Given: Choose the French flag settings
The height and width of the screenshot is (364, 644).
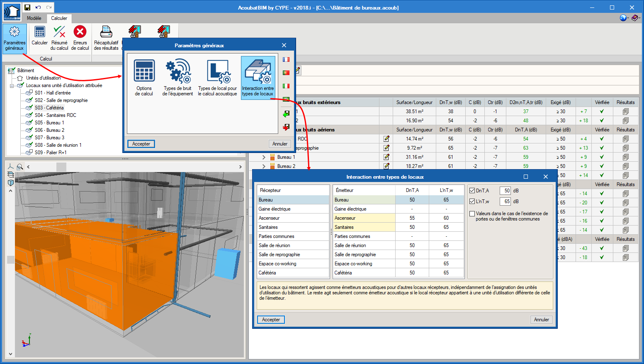Looking at the screenshot, I should (x=286, y=60).
